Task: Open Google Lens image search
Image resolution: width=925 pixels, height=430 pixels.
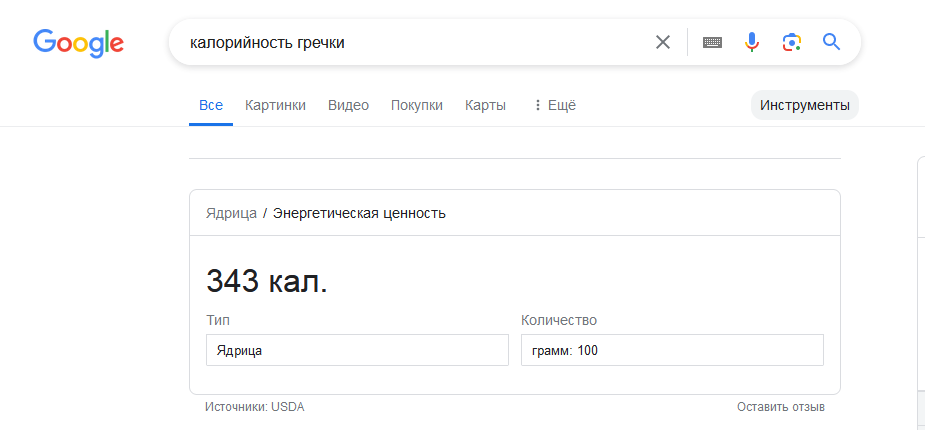Action: 792,42
